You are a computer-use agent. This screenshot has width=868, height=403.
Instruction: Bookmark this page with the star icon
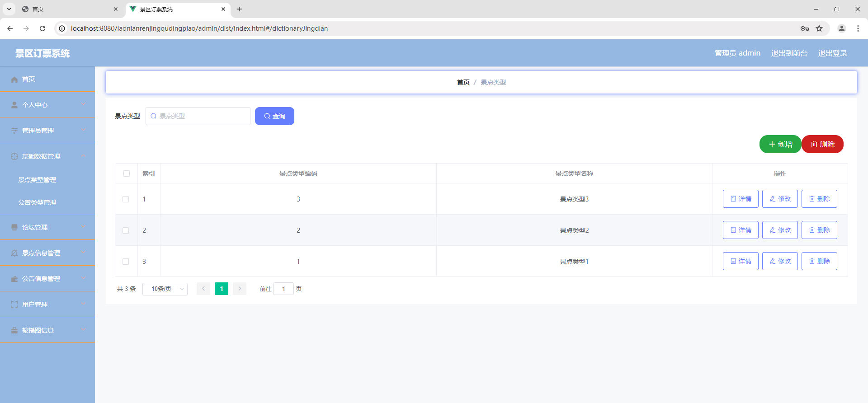tap(819, 28)
